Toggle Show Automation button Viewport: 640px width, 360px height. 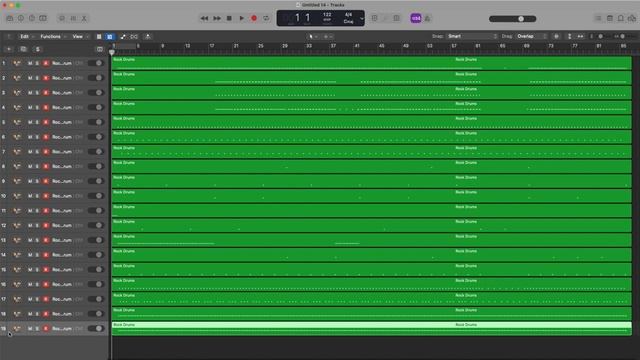point(123,37)
